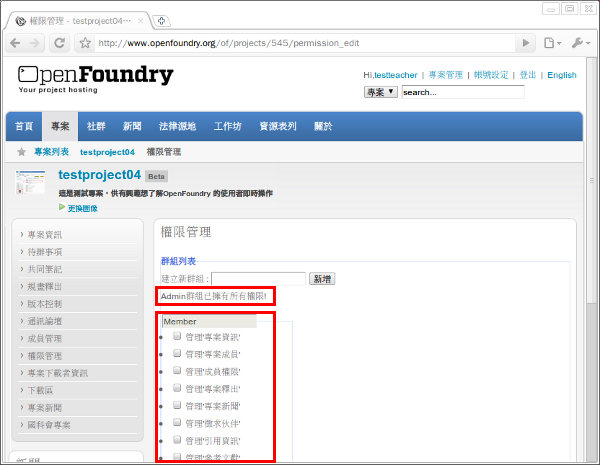Viewport: 600px width, 465px height.
Task: Click the Member group header
Action: click(209, 321)
